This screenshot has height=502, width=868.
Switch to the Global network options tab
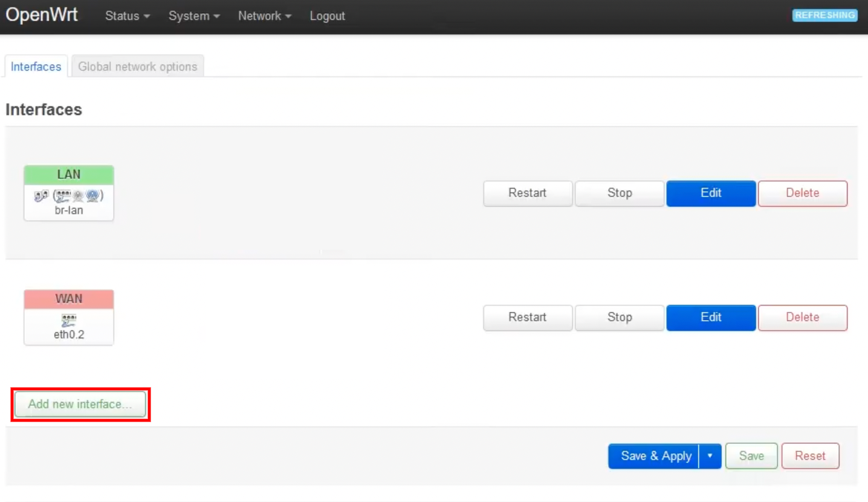(x=137, y=66)
